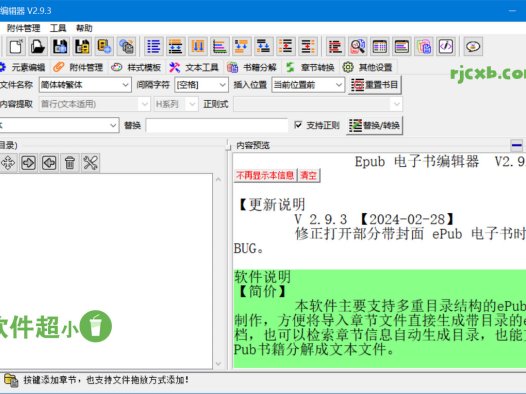
Task: Open the 间隔字符 dropdown showing [空格]
Action: click(201, 85)
